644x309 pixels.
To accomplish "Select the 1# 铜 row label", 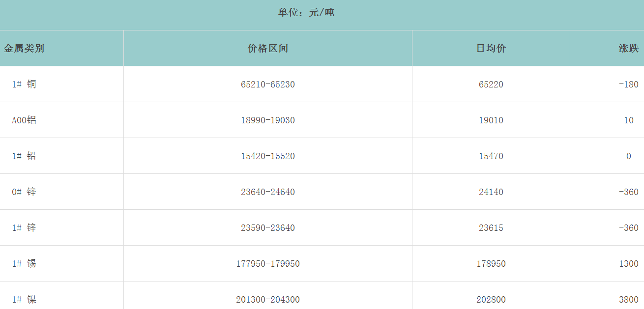I will pyautogui.click(x=24, y=84).
